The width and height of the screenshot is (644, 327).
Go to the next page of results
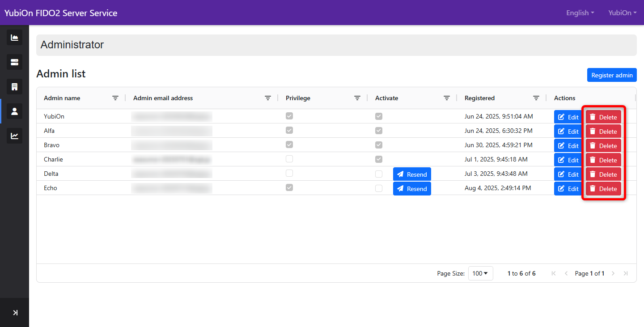(x=613, y=273)
